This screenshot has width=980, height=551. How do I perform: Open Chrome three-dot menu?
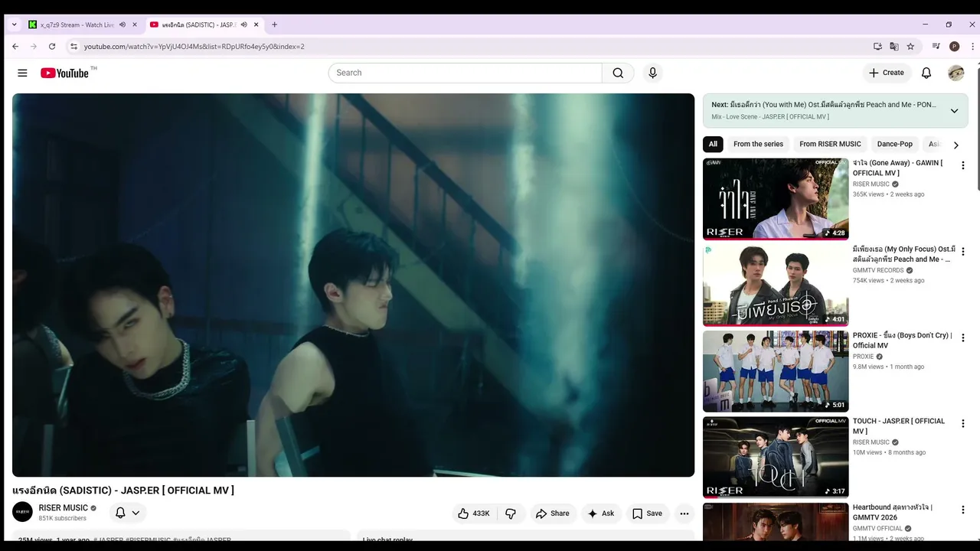[973, 46]
